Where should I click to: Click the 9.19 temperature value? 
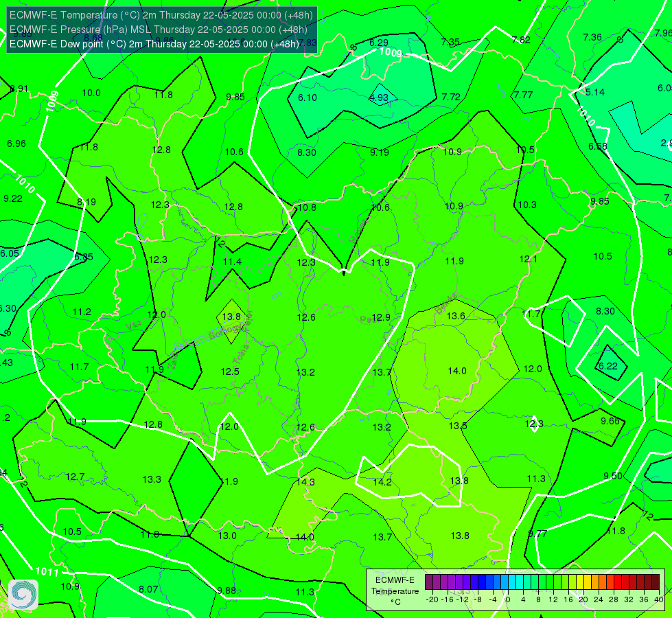[x=380, y=152]
